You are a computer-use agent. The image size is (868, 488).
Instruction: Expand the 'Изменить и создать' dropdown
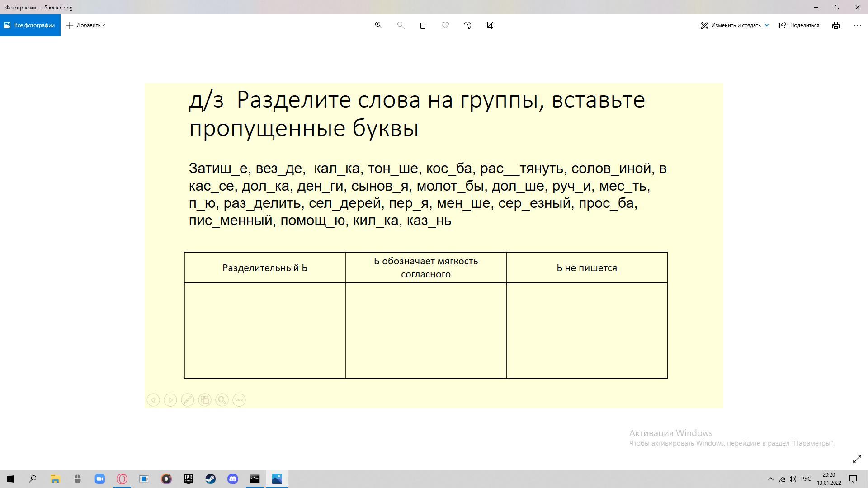(x=735, y=25)
